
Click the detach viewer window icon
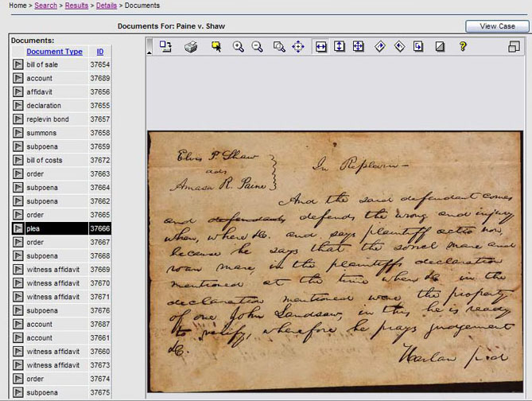coord(514,46)
